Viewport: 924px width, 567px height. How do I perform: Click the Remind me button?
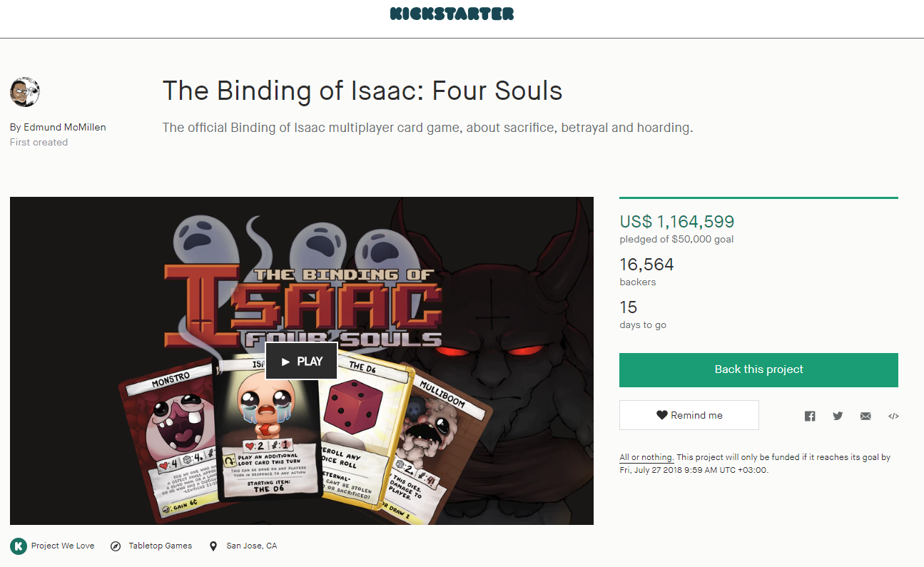click(x=689, y=415)
